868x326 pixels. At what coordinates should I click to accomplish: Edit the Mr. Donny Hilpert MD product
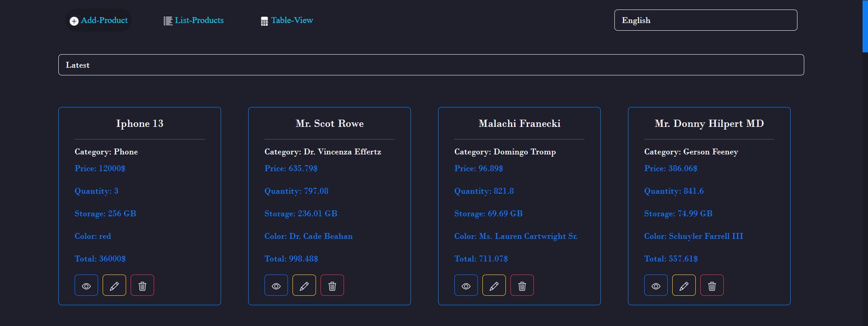[684, 285]
